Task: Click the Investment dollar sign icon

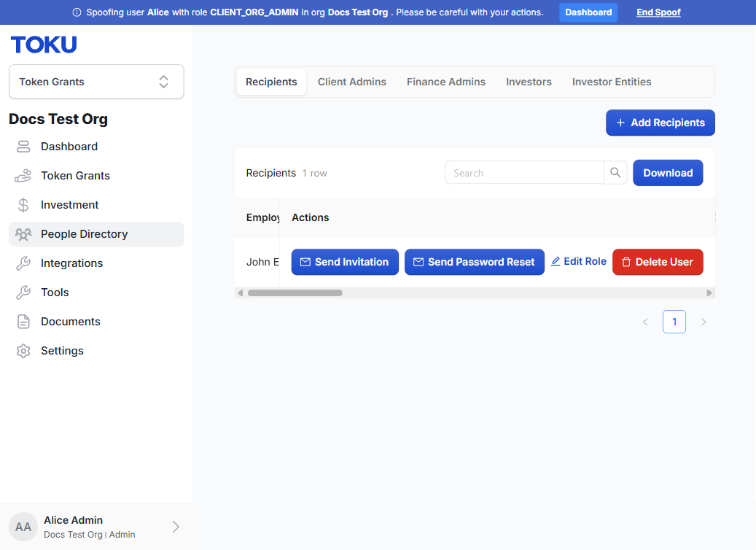Action: [x=23, y=205]
